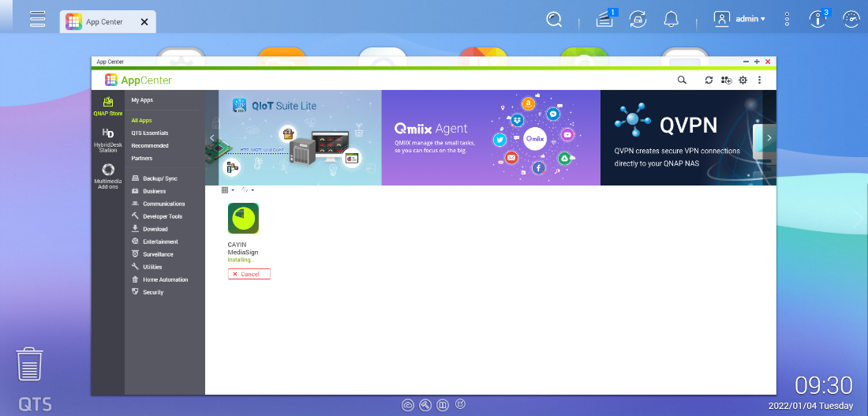Open the Developer Tools category
The image size is (868, 416).
157,216
